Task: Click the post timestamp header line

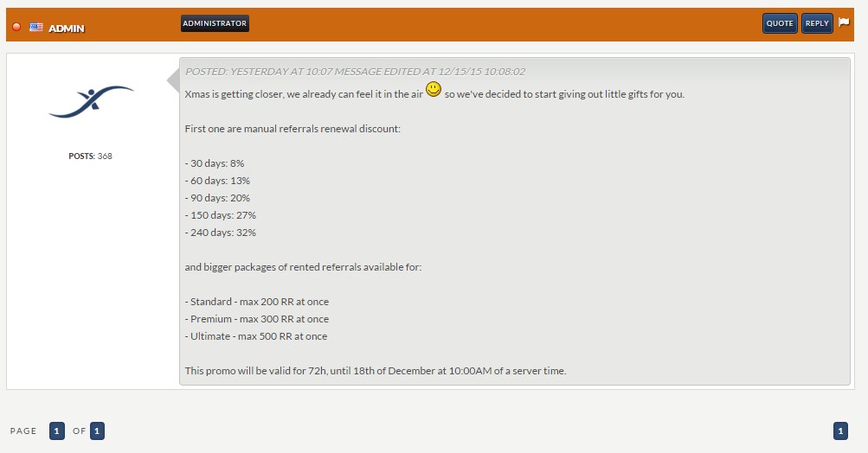Action: [355, 72]
